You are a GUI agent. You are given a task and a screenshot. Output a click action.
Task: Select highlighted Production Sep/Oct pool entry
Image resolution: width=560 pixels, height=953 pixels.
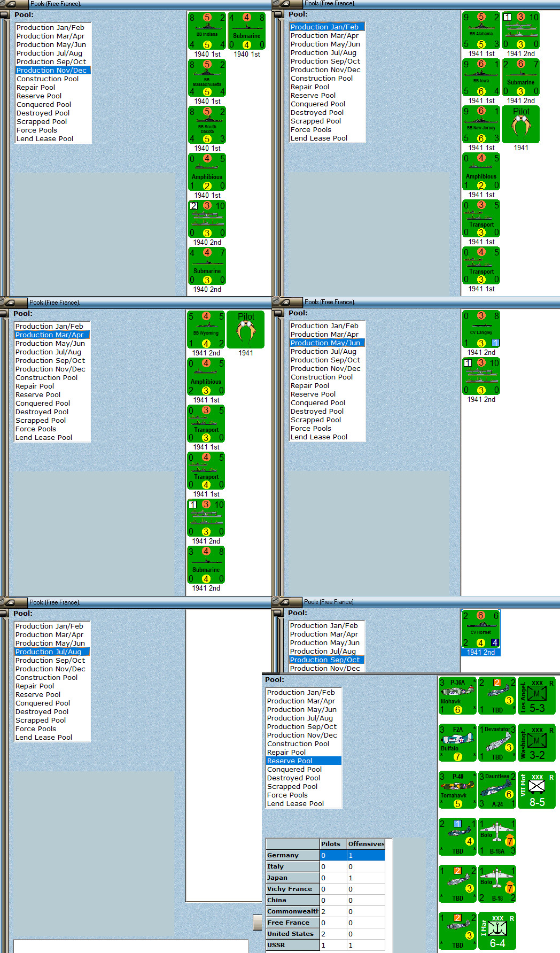(327, 660)
